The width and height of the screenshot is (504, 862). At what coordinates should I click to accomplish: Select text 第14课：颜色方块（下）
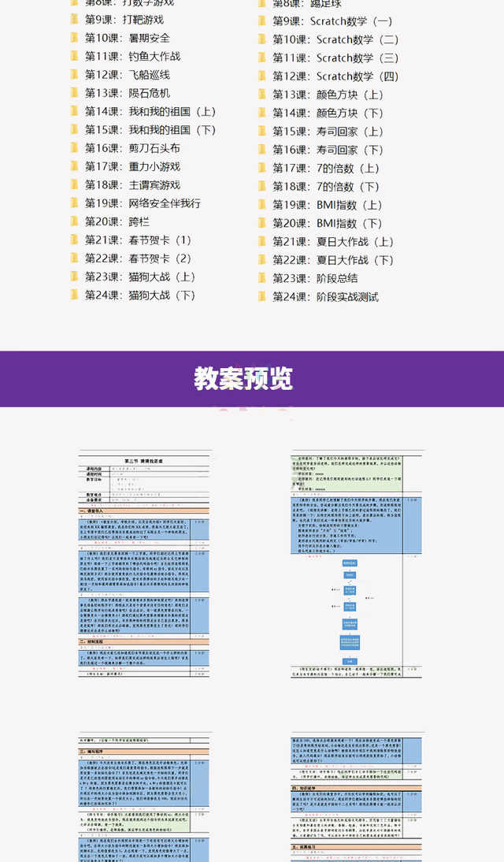[x=328, y=113]
